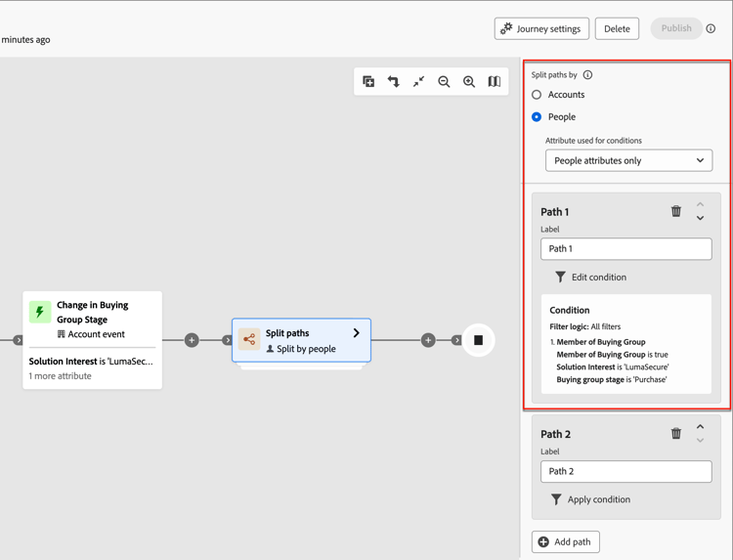The width and height of the screenshot is (733, 560).
Task: Click the fit-to-screen collapse arrows icon
Action: point(419,82)
